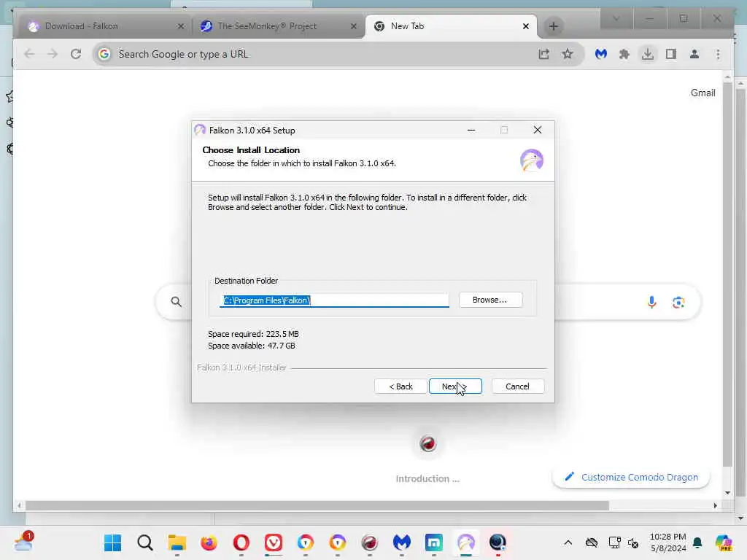This screenshot has width=747, height=560.
Task: Open the Gmail link
Action: click(x=703, y=93)
